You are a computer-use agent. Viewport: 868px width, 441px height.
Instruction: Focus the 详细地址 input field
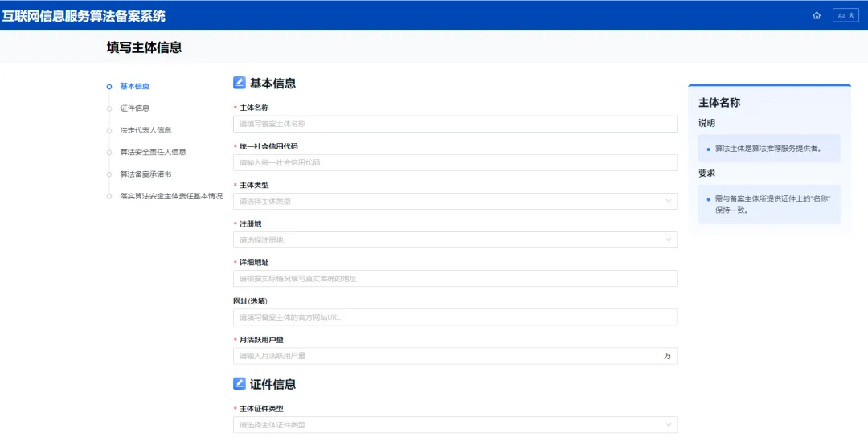(455, 278)
